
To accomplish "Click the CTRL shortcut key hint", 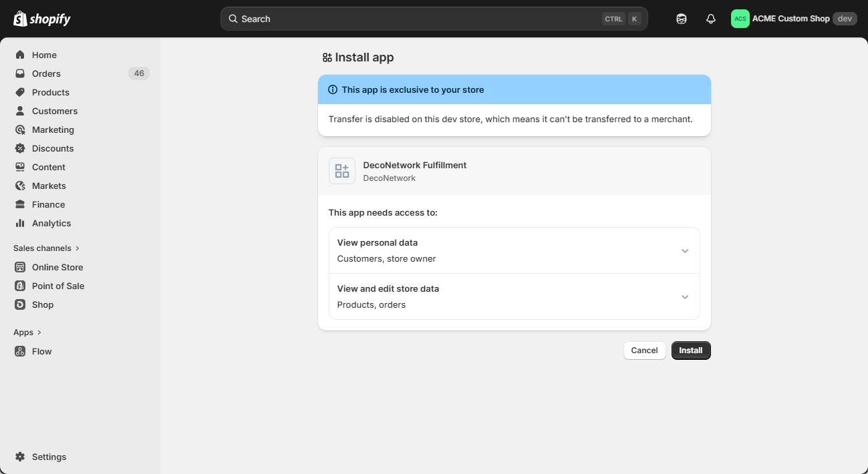I will tap(613, 19).
